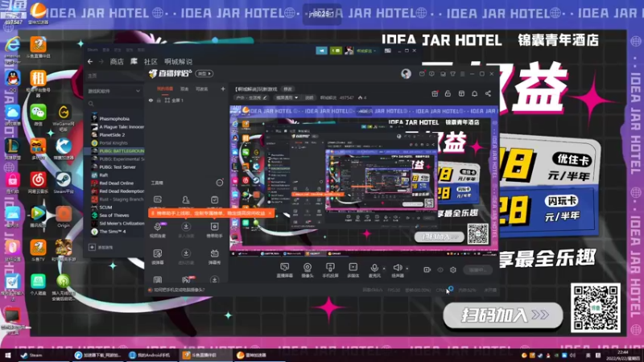The image size is (644, 362).
Task: Open the 腾讯视频 desktop icon
Action: [x=38, y=216]
